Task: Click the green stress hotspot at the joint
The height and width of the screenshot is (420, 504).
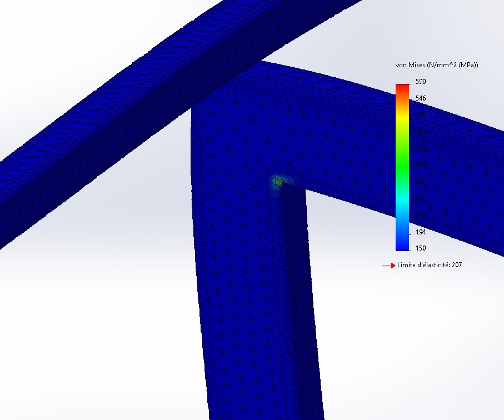Action: click(278, 181)
